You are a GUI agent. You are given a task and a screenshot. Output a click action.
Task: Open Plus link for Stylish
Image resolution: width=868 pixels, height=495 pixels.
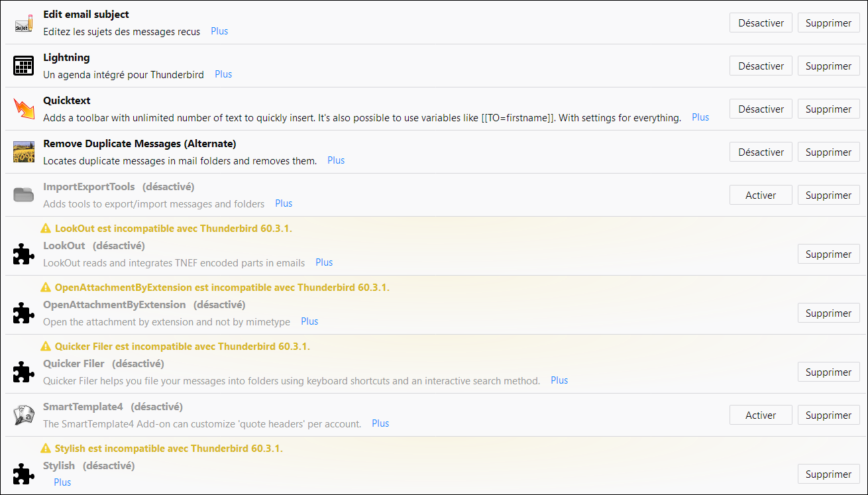(x=62, y=482)
